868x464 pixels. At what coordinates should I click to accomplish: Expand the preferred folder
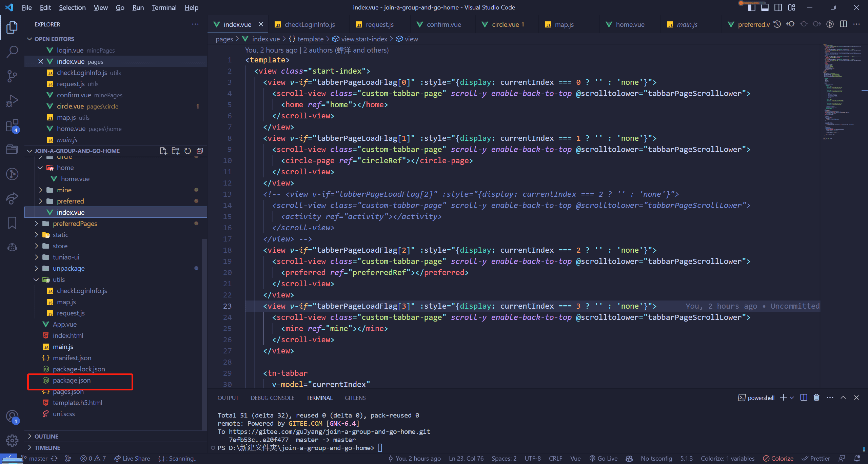click(x=40, y=201)
